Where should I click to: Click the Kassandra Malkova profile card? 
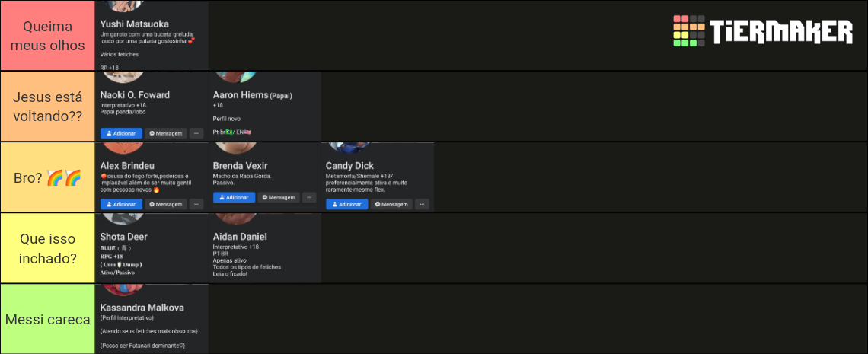152,318
